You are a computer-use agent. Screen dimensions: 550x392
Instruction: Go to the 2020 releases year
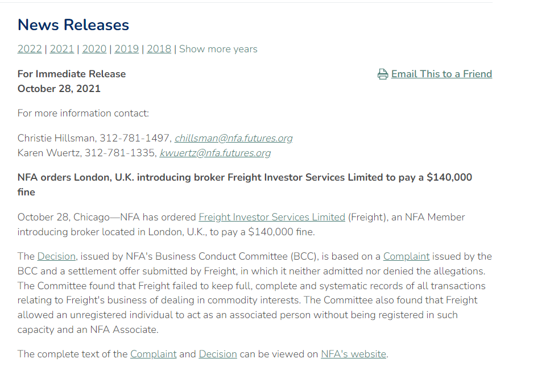tap(94, 49)
